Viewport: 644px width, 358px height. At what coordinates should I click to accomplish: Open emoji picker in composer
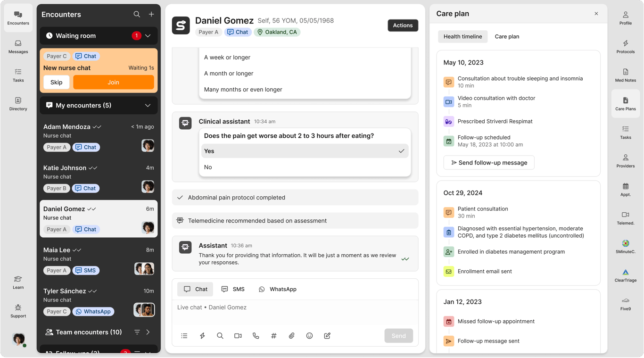click(x=309, y=336)
